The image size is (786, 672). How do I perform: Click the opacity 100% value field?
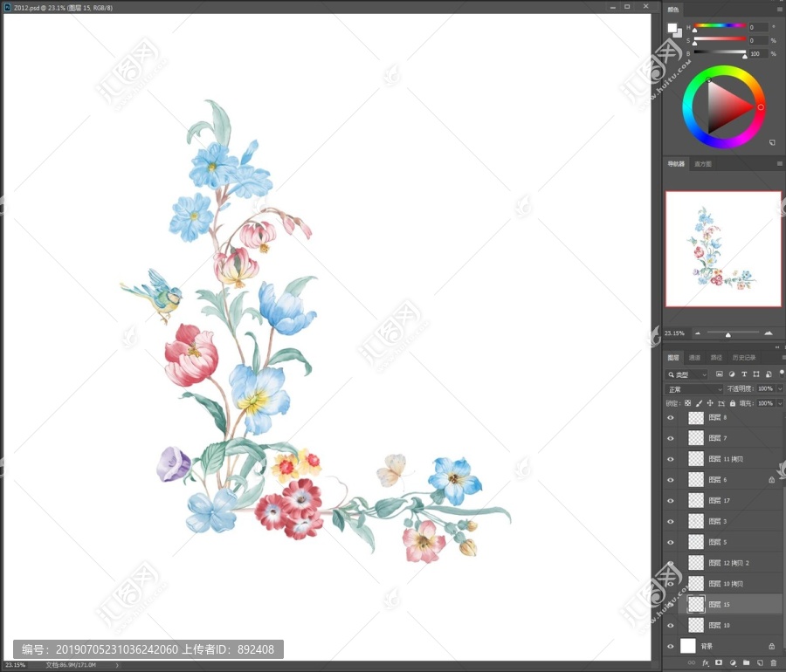click(765, 389)
